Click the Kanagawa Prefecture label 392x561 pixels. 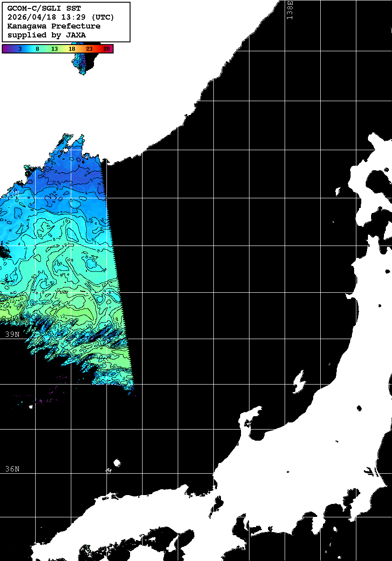[54, 26]
